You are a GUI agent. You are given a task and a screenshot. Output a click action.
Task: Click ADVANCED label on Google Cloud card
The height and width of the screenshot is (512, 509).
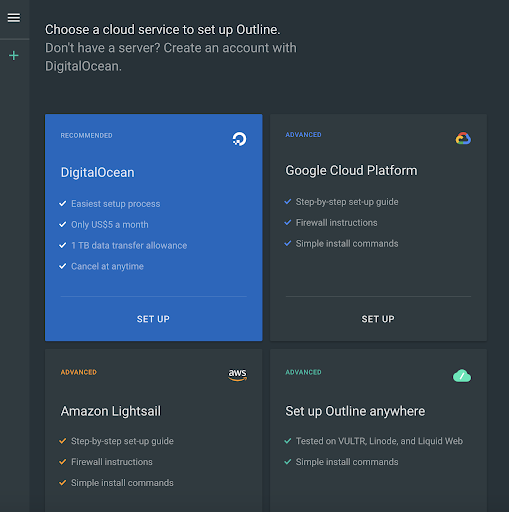tap(303, 135)
